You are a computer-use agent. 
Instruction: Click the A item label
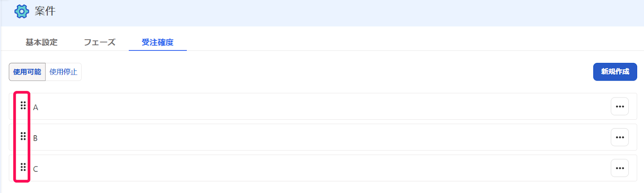tap(35, 108)
